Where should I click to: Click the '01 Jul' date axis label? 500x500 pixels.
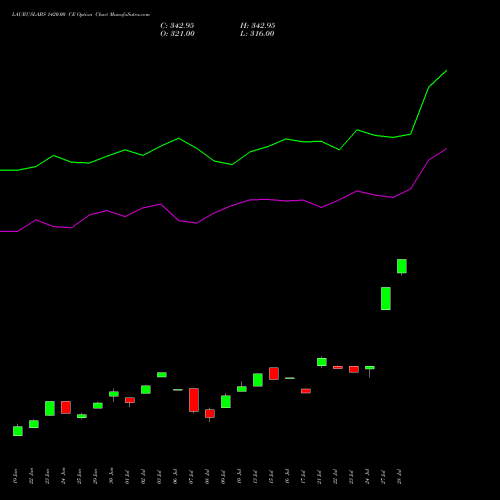tap(127, 477)
